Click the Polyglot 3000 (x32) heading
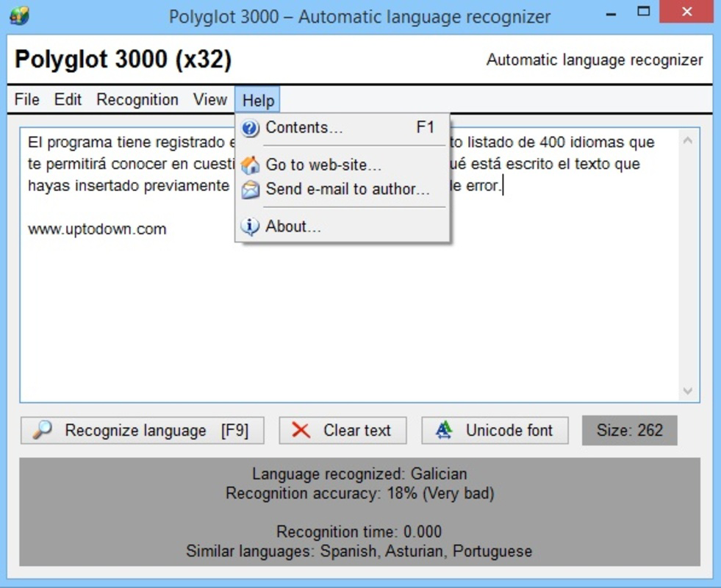 [x=123, y=60]
